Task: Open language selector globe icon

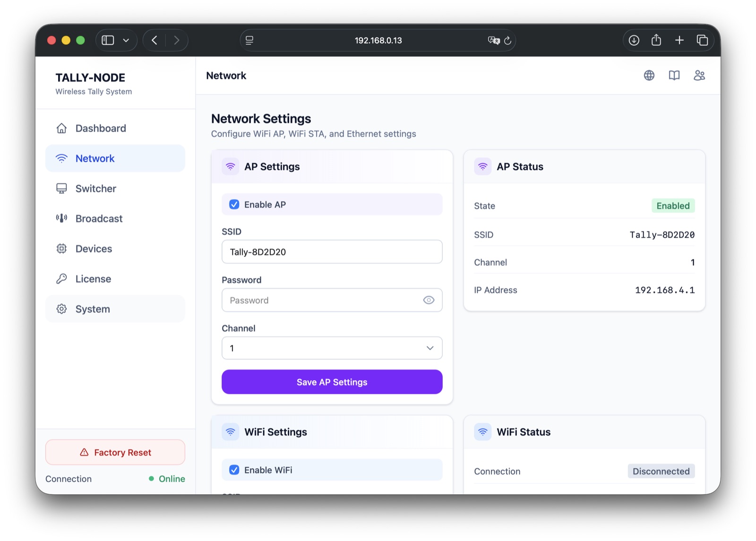Action: (649, 76)
